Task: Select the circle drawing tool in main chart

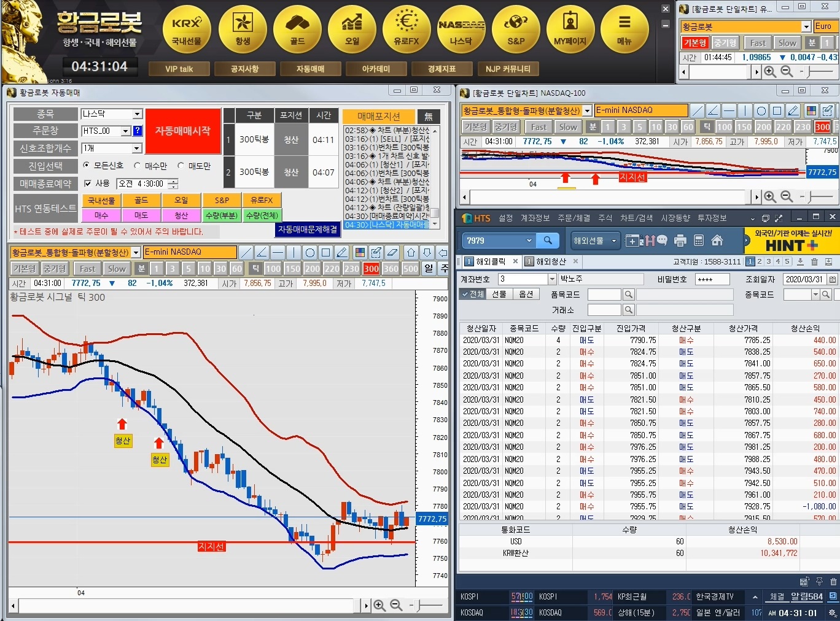Action: (x=310, y=252)
